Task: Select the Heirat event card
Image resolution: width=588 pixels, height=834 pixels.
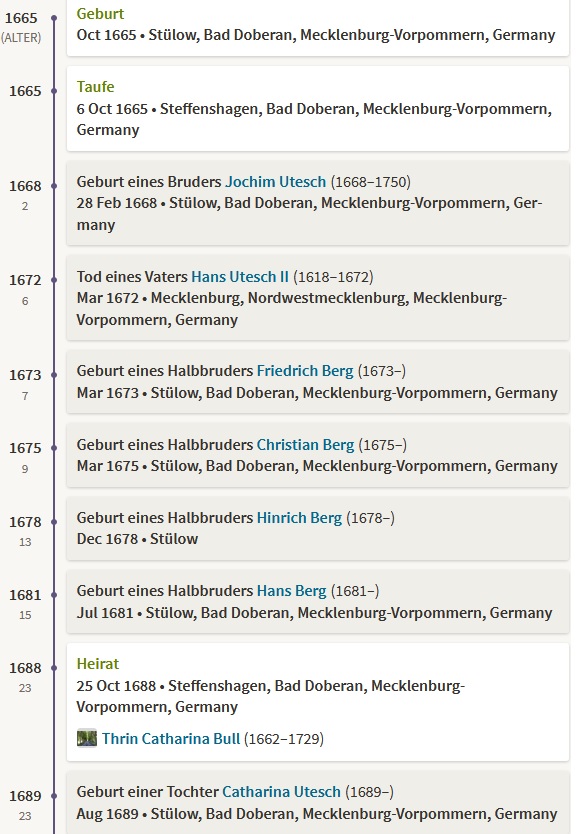Action: click(318, 702)
